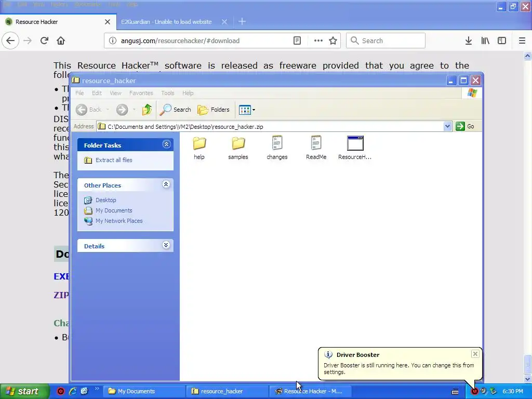
Task: Expand the Details panel
Action: (166, 245)
